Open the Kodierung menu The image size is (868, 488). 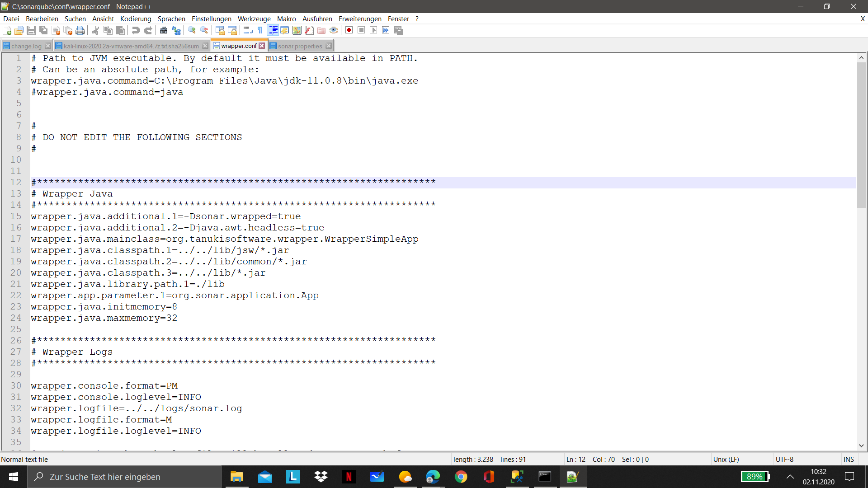click(x=136, y=19)
